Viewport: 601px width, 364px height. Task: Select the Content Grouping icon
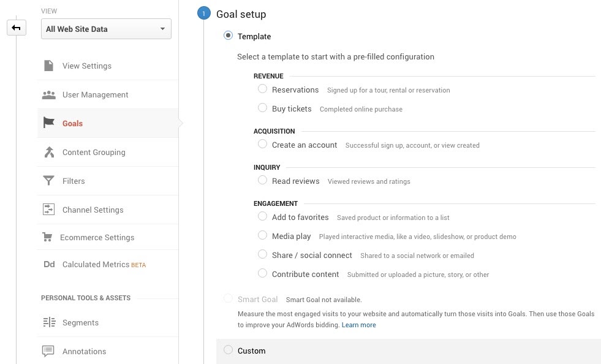tap(48, 151)
